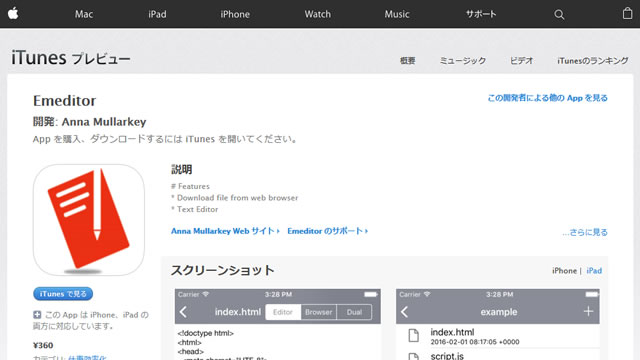640x360 pixels.
Task: Open サポート in navigation bar
Action: 481,14
